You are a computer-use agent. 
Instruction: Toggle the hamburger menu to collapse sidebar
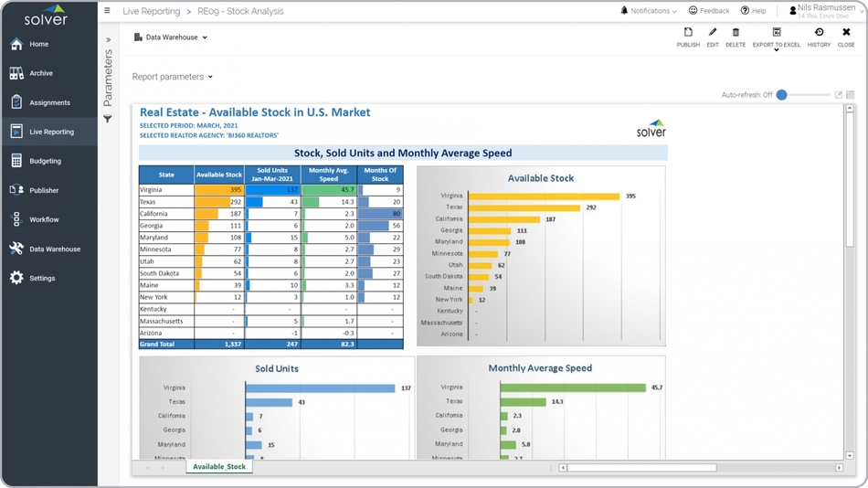click(108, 11)
